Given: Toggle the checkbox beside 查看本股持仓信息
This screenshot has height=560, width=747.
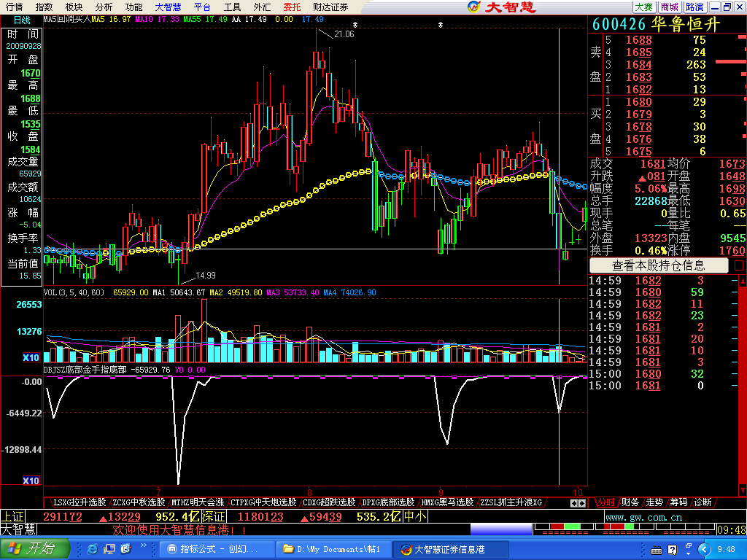Looking at the screenshot, I should (x=739, y=265).
